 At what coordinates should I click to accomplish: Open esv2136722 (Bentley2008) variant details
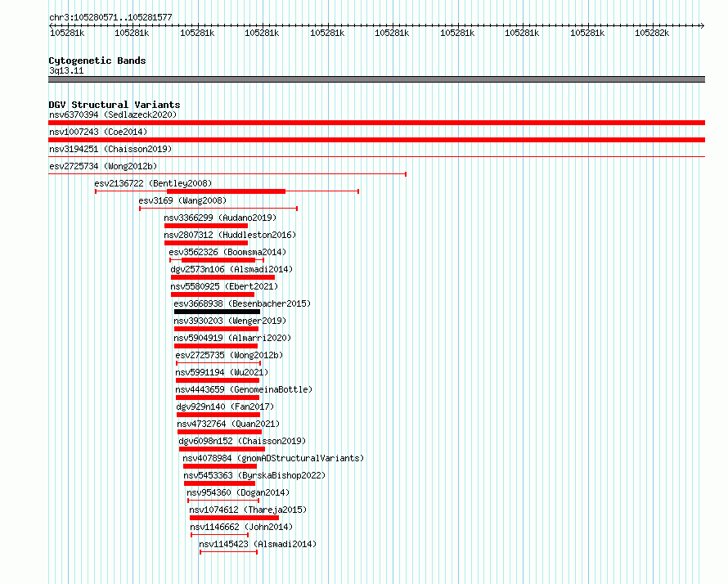[153, 183]
